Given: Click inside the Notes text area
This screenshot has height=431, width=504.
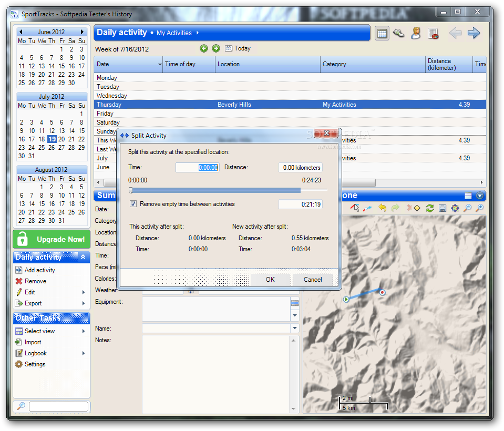Looking at the screenshot, I should [x=217, y=374].
